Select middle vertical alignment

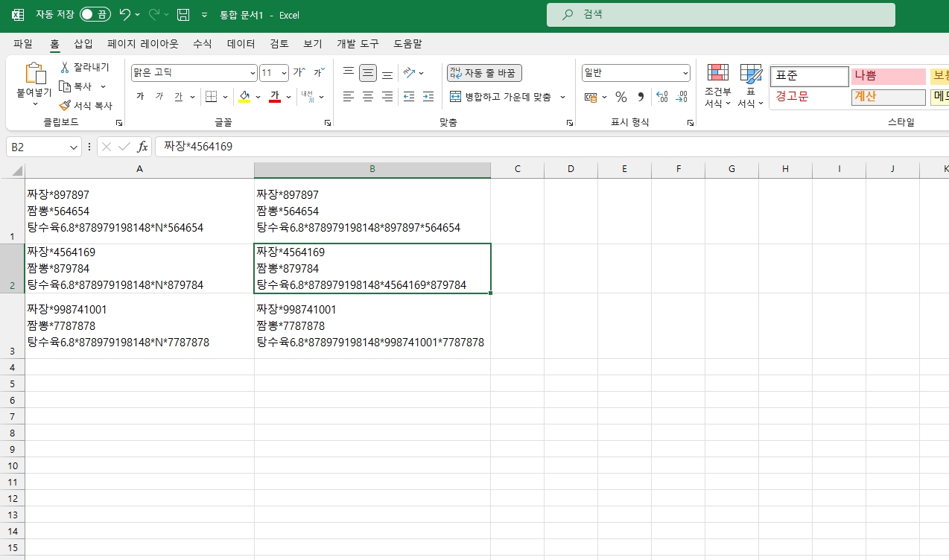tap(368, 73)
